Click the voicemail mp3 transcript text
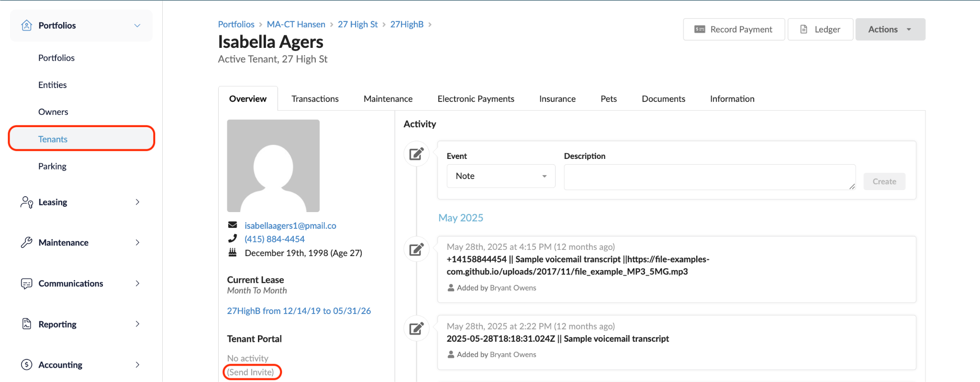980x382 pixels. point(578,265)
